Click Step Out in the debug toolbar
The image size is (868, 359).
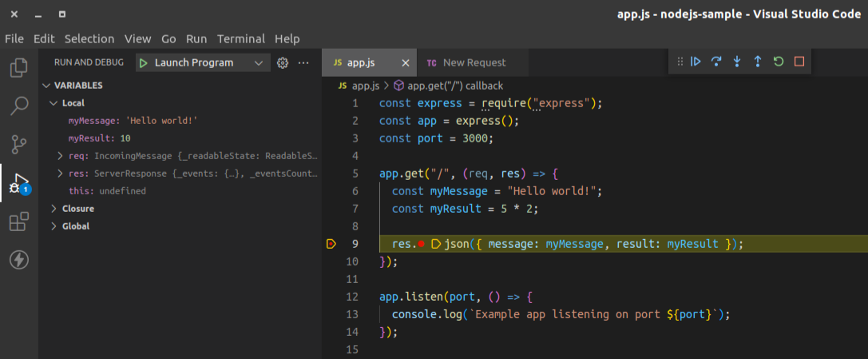(x=758, y=62)
